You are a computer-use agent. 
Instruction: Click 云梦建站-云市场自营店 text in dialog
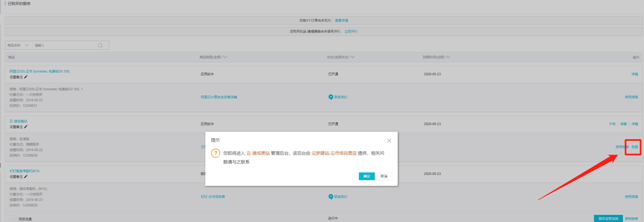pyautogui.click(x=334, y=153)
